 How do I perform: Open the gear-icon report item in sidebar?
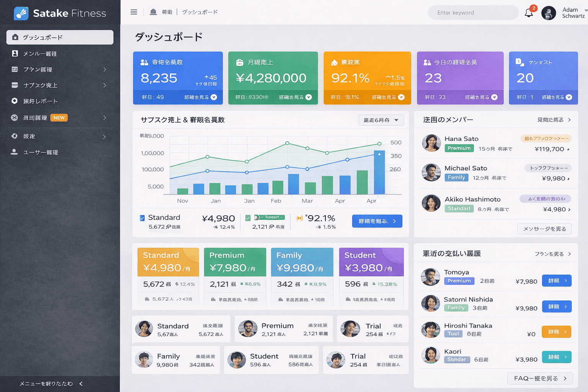(40, 101)
